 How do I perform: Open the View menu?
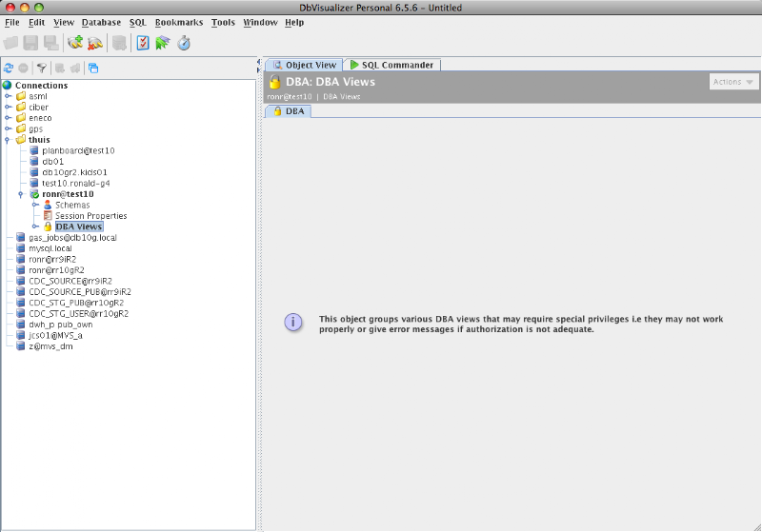[x=64, y=22]
